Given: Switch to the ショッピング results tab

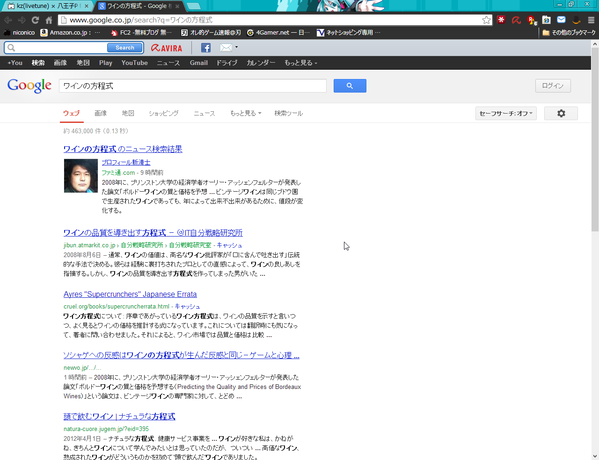Looking at the screenshot, I should pos(164,113).
